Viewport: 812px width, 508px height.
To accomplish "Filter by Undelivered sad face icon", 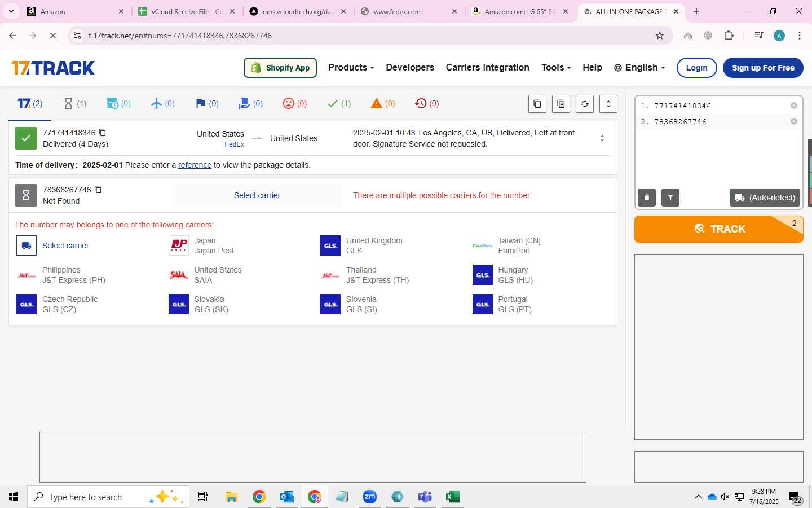I will coord(295,103).
